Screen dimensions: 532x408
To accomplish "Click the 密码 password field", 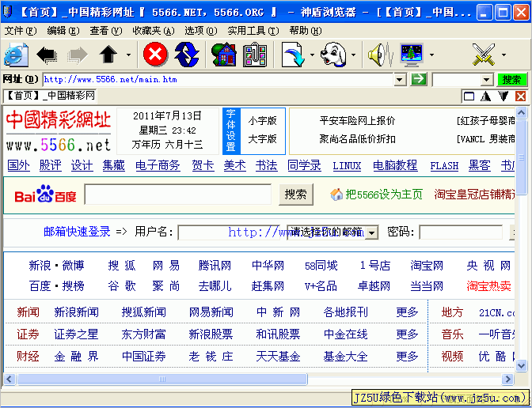I will pos(461,232).
